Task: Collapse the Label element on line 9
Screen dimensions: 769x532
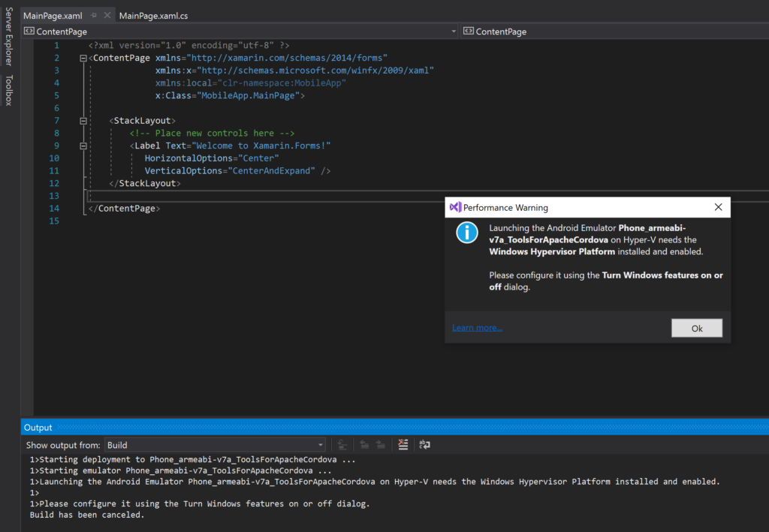Action: pyautogui.click(x=83, y=145)
